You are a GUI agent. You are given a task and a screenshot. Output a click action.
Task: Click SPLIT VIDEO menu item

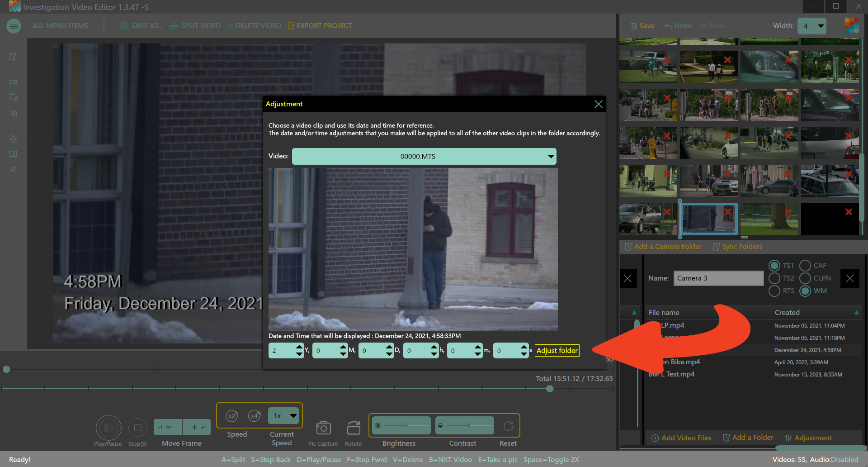tap(195, 26)
